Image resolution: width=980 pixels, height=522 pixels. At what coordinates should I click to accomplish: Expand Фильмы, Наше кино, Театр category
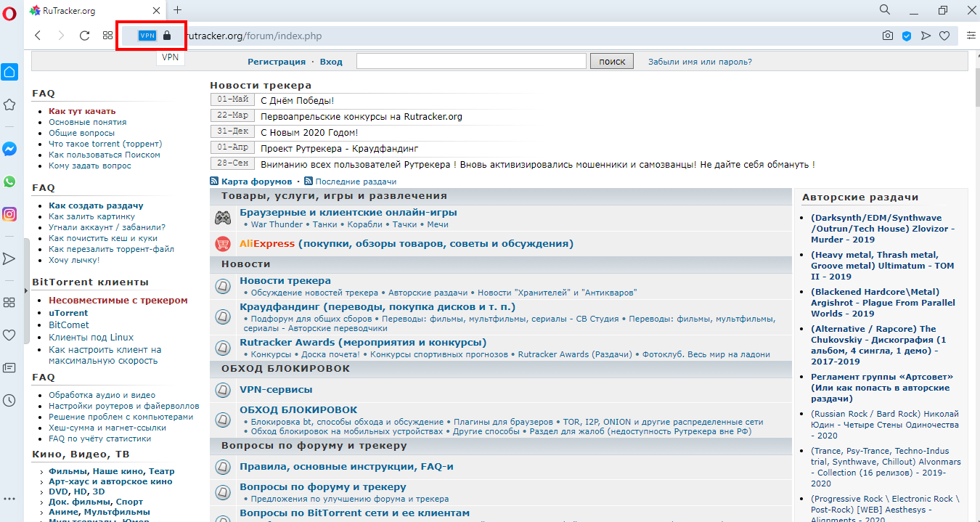pos(112,471)
